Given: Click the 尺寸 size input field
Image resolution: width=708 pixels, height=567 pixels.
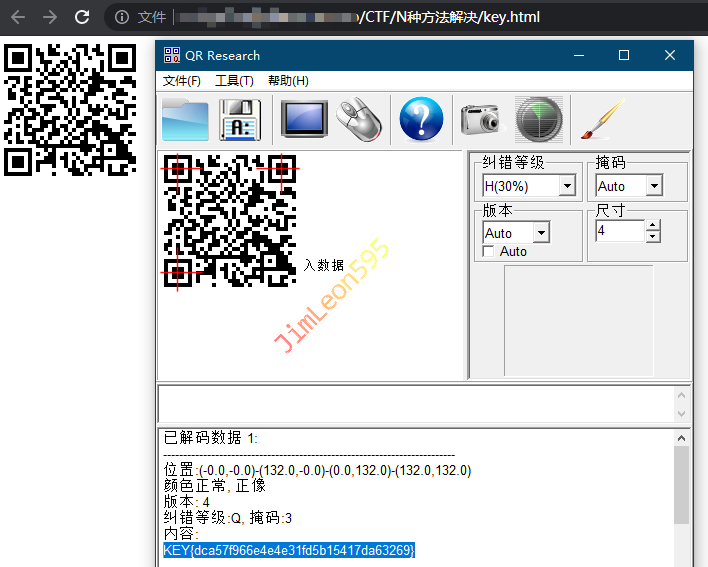Looking at the screenshot, I should 619,231.
